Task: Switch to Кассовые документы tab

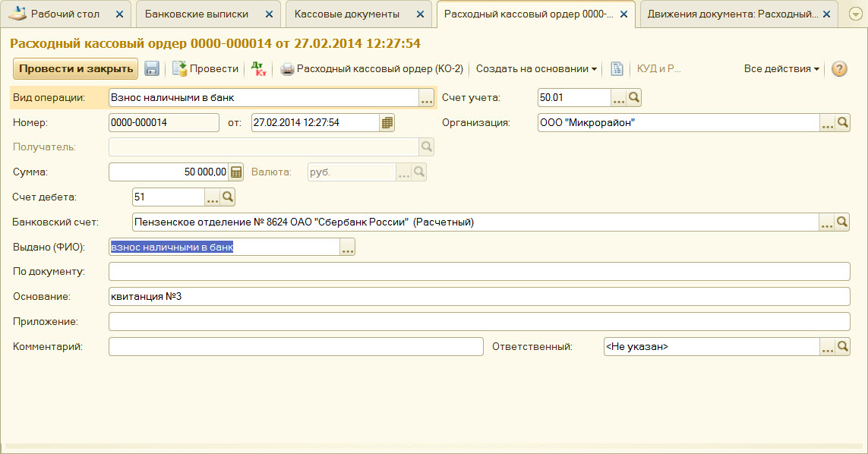Action: [x=346, y=14]
